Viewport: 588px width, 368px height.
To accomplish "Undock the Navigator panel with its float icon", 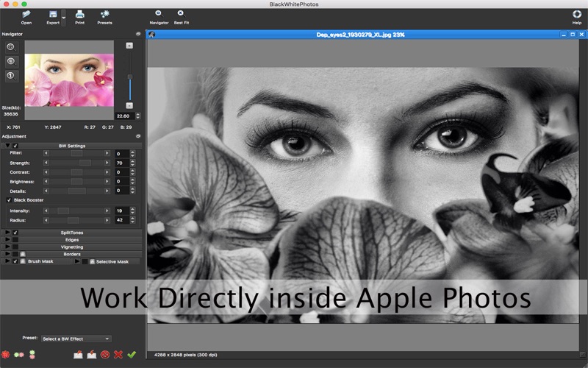I will pyautogui.click(x=138, y=34).
